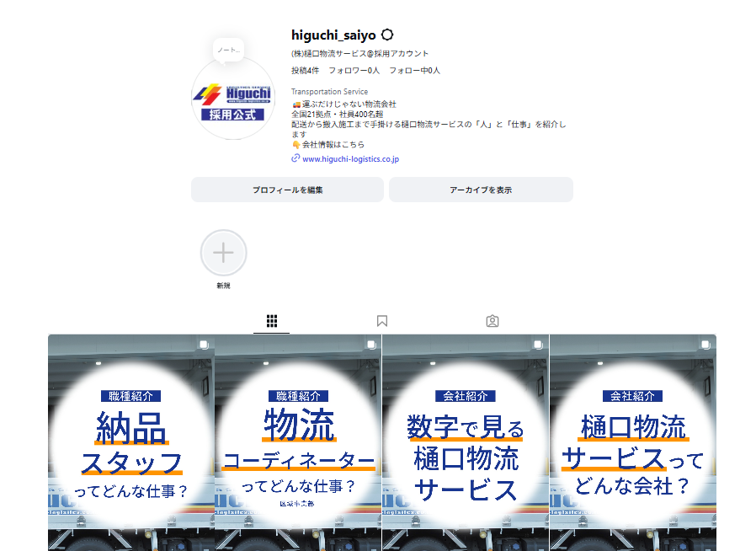This screenshot has height=551, width=756.
Task: Click the (株)樋口物流サービス@採用アカウント name
Action: point(359,54)
